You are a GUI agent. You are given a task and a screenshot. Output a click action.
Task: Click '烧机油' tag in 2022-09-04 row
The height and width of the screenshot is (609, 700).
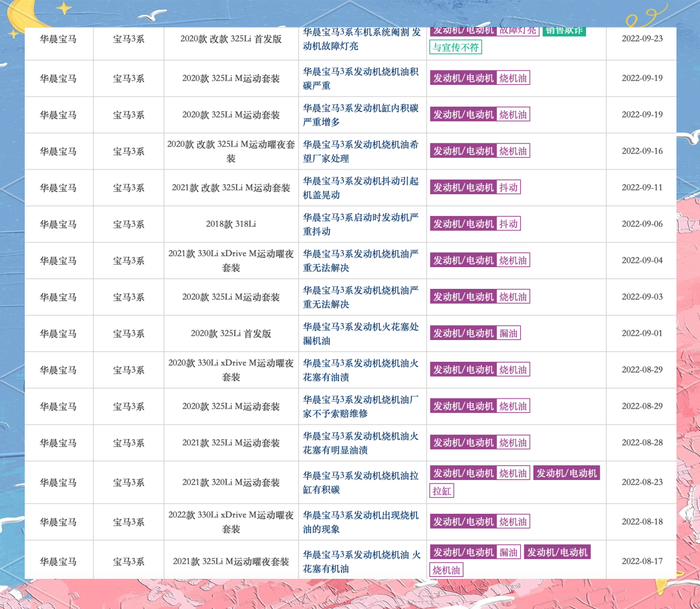point(513,260)
